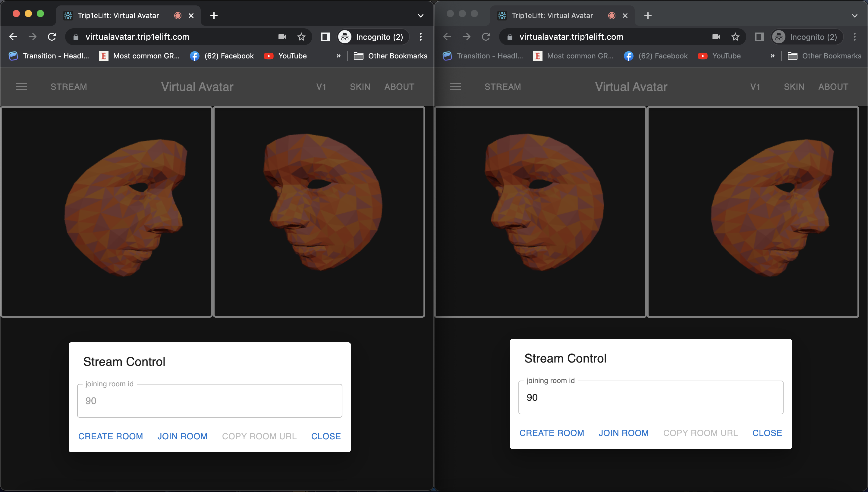The width and height of the screenshot is (868, 492).
Task: Open Other Bookmarks folder in right window
Action: click(824, 56)
